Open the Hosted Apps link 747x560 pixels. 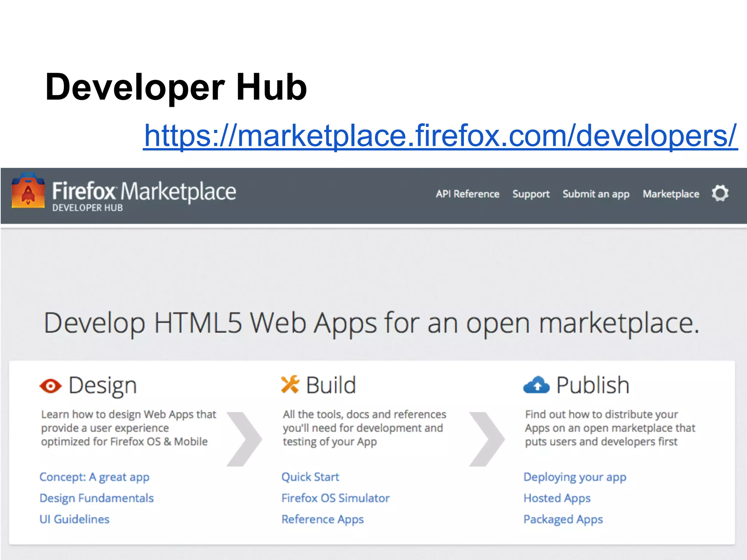pyautogui.click(x=557, y=498)
